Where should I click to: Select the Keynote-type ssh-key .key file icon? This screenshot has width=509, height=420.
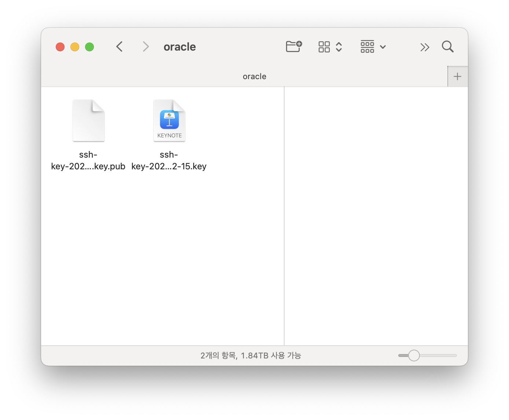click(169, 120)
